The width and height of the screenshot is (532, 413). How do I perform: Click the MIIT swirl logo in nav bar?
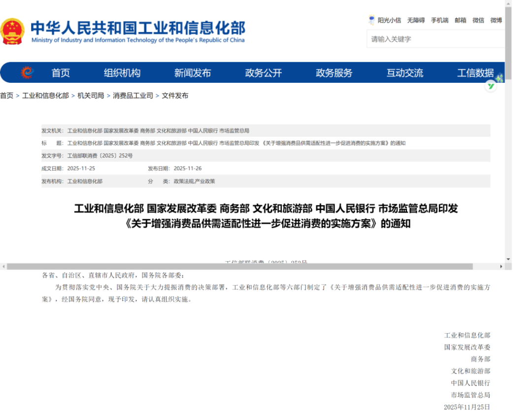(x=27, y=73)
